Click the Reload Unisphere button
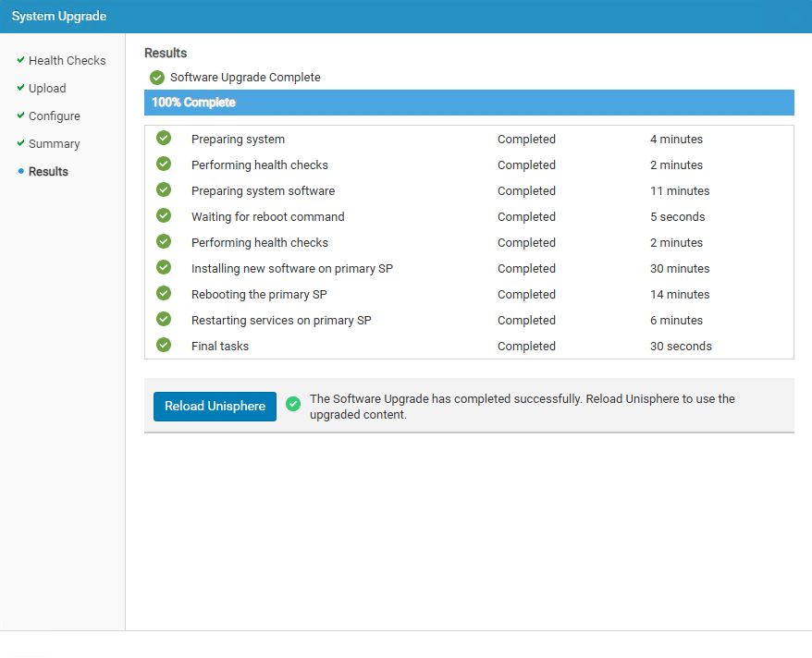This screenshot has height=658, width=812. [x=215, y=406]
